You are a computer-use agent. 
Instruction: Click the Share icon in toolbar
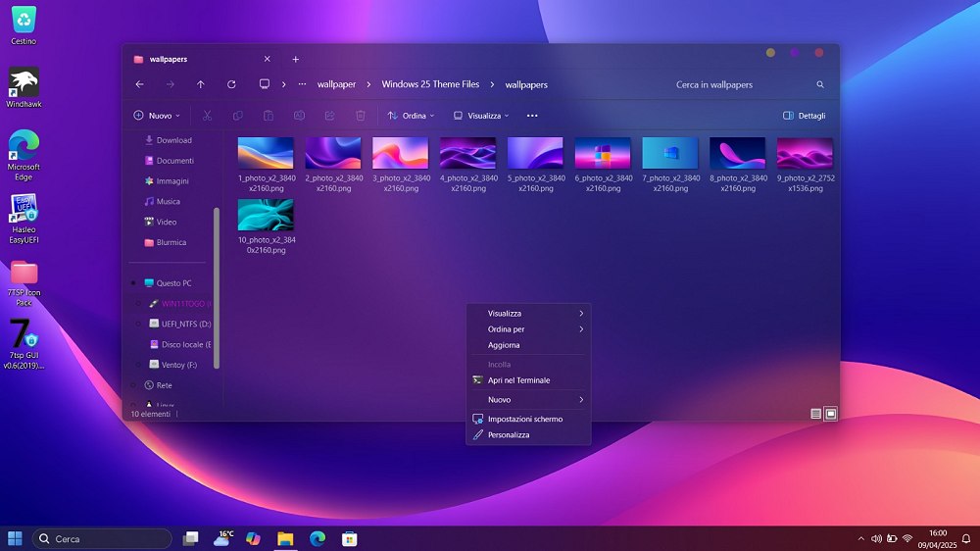coord(329,116)
